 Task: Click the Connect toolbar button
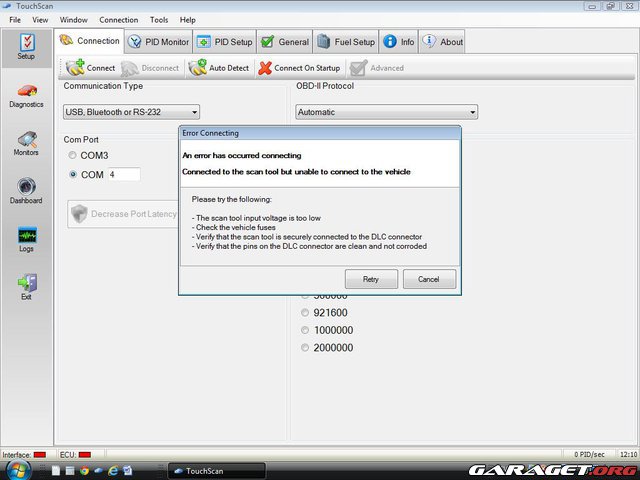click(x=90, y=68)
